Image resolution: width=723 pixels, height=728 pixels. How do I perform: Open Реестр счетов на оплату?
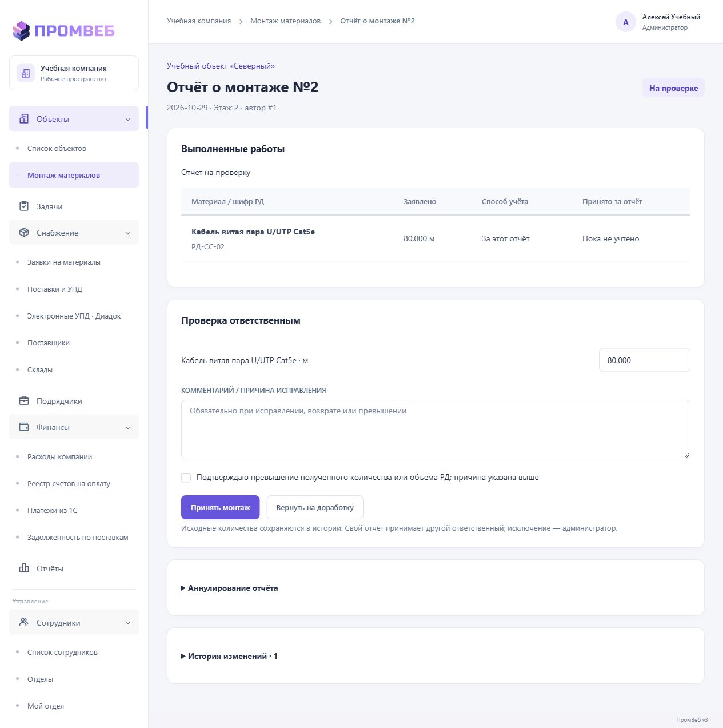click(x=69, y=483)
